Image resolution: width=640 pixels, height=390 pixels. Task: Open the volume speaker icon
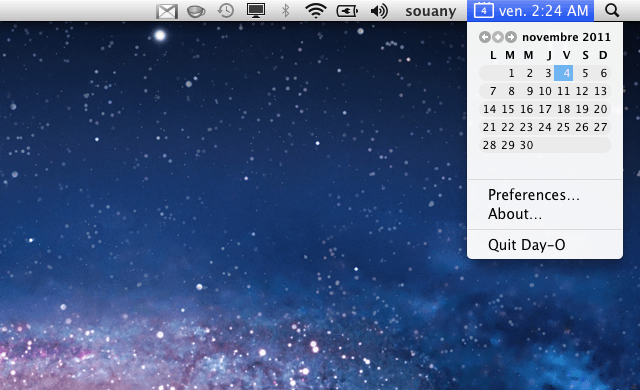pyautogui.click(x=379, y=11)
